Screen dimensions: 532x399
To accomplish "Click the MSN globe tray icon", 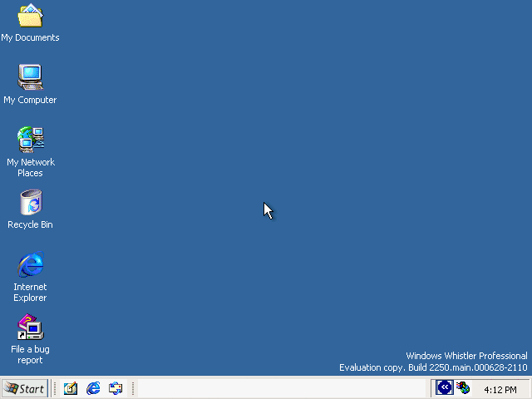I will click(x=463, y=388).
